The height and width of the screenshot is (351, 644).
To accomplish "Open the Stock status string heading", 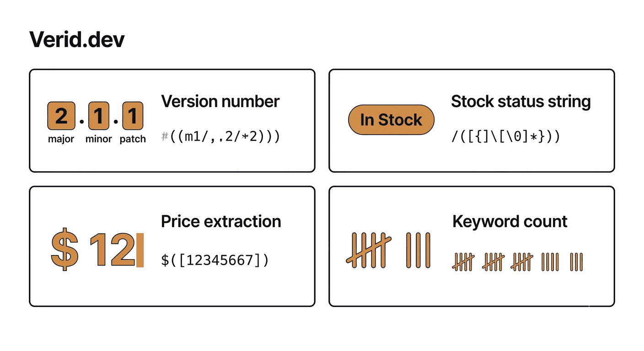I will [521, 101].
